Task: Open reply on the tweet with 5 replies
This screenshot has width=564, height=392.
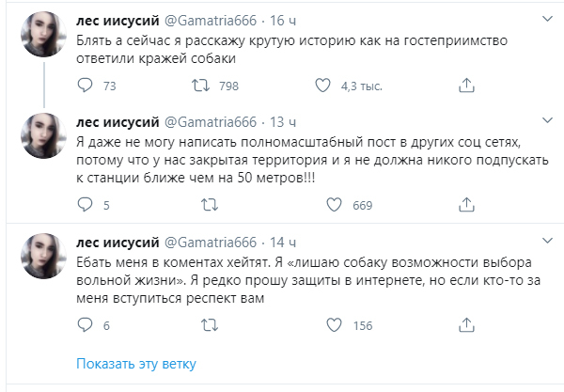Action: pyautogui.click(x=85, y=205)
